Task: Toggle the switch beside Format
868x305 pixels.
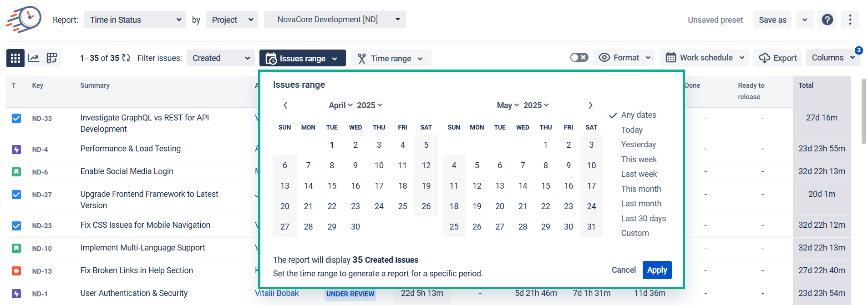Action: [579, 58]
